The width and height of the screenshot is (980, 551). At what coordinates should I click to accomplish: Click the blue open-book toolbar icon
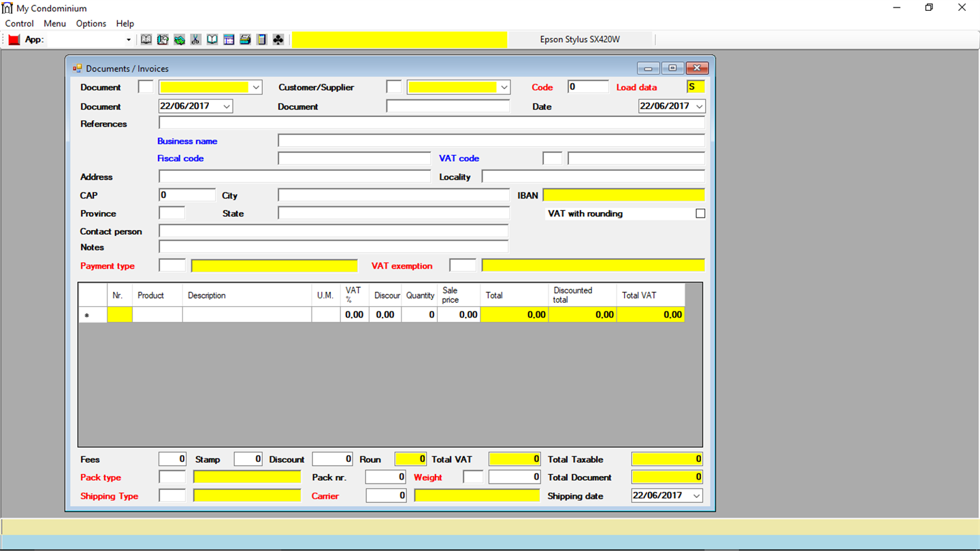click(x=212, y=39)
